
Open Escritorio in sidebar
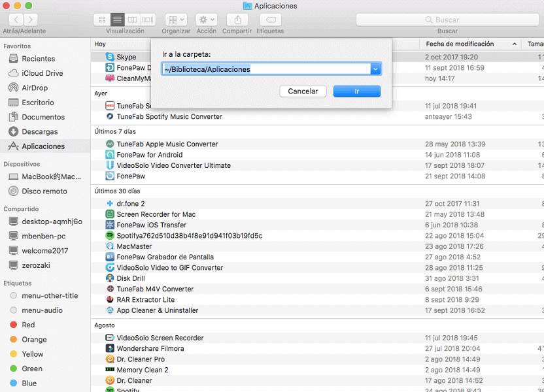point(38,102)
